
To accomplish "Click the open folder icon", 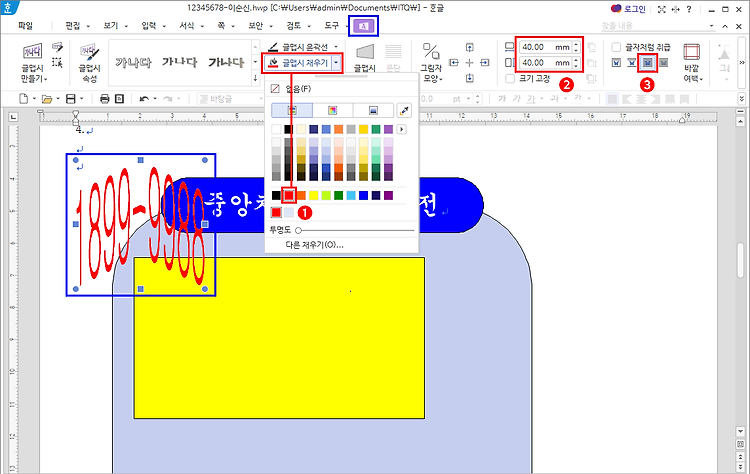I will coord(46,99).
